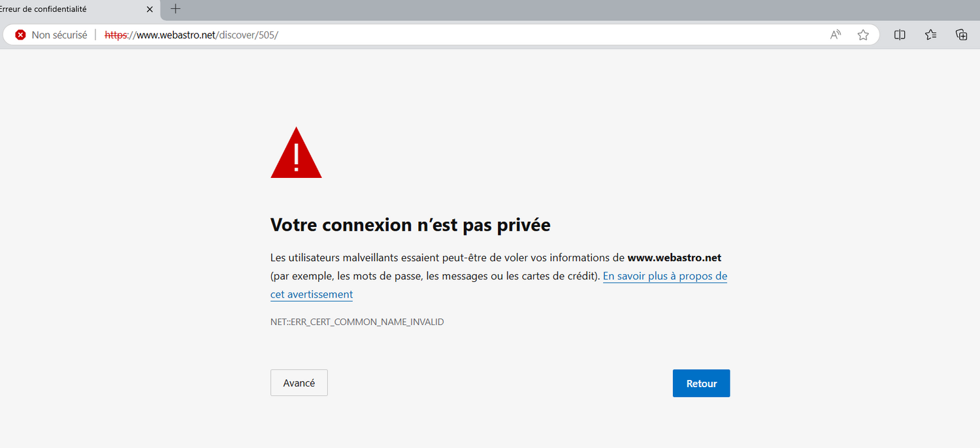Close the Erreur de confidentialité tab

click(150, 9)
